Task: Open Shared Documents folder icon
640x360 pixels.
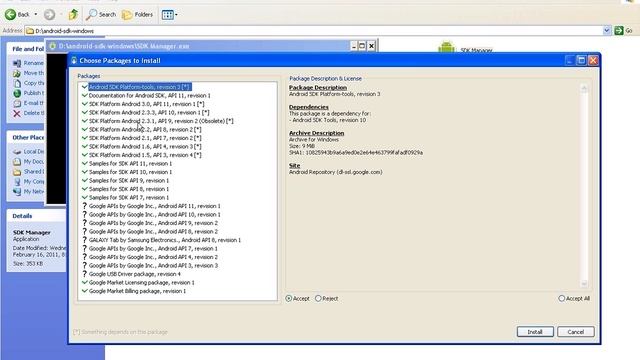Action: click(17, 171)
